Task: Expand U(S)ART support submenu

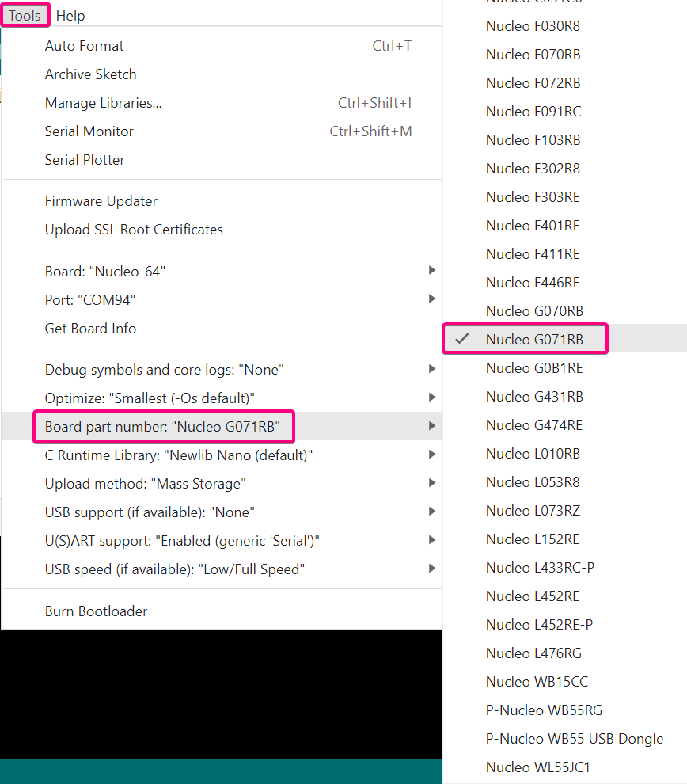Action: [x=222, y=541]
